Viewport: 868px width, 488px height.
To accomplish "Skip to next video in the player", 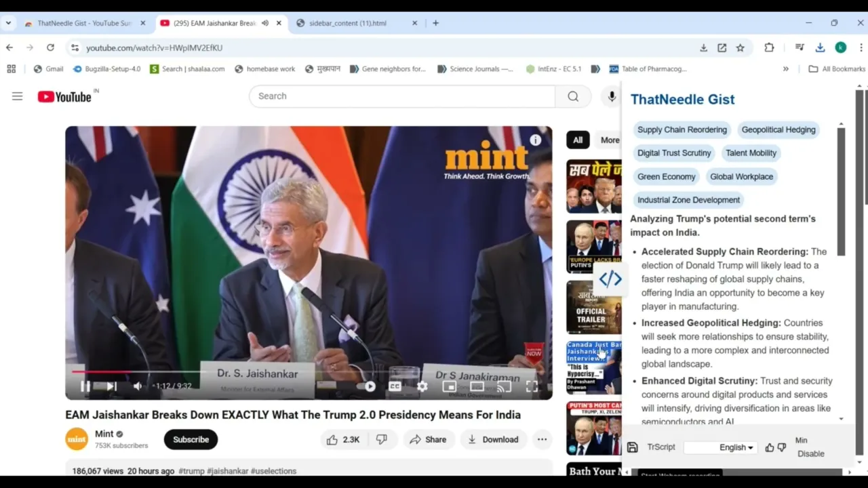I will (x=111, y=386).
